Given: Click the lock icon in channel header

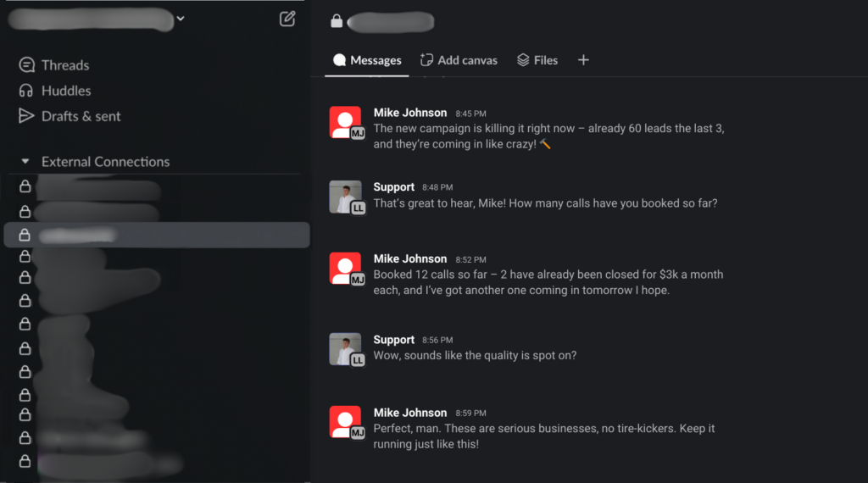Looking at the screenshot, I should point(337,21).
